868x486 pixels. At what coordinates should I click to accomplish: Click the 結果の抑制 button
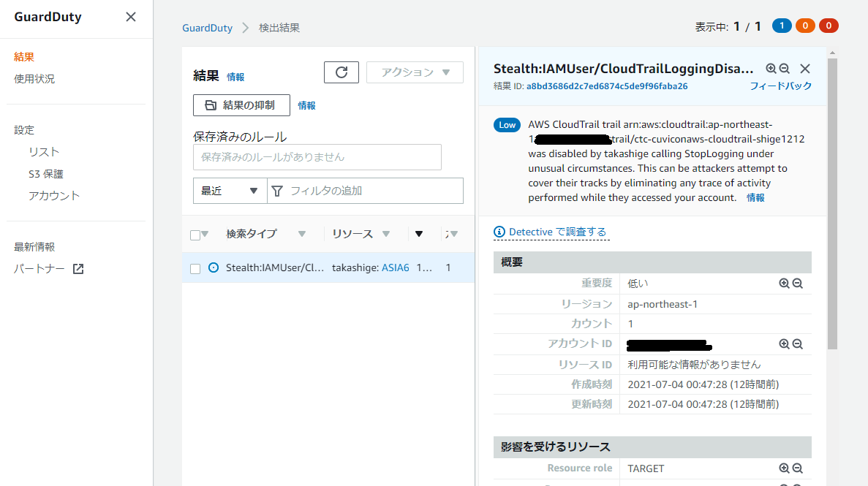tap(241, 105)
